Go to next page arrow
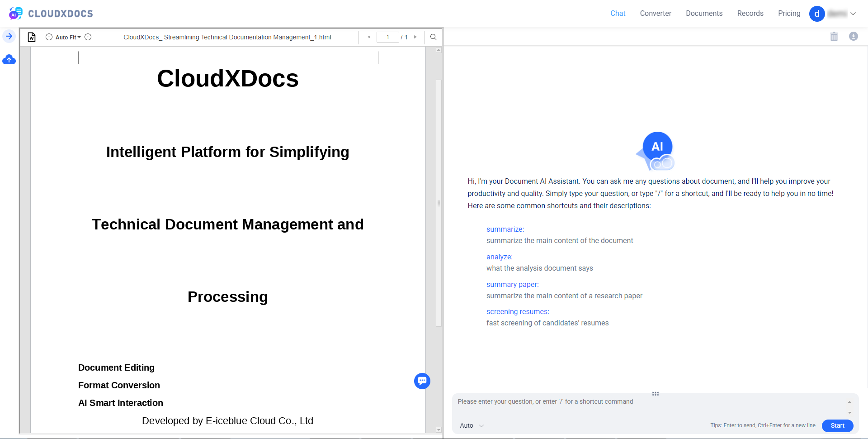 (415, 37)
